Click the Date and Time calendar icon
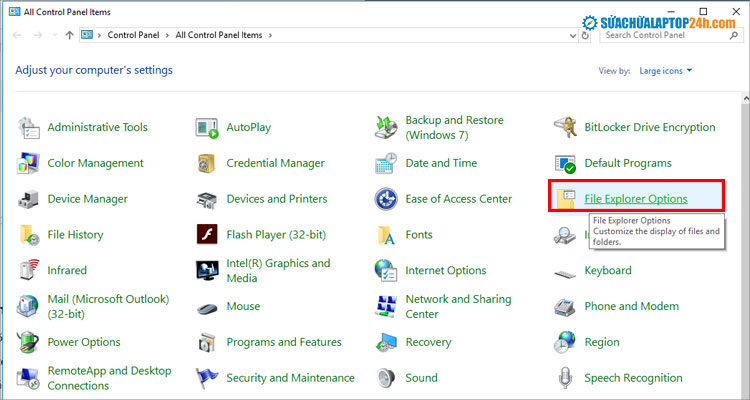 (x=386, y=163)
